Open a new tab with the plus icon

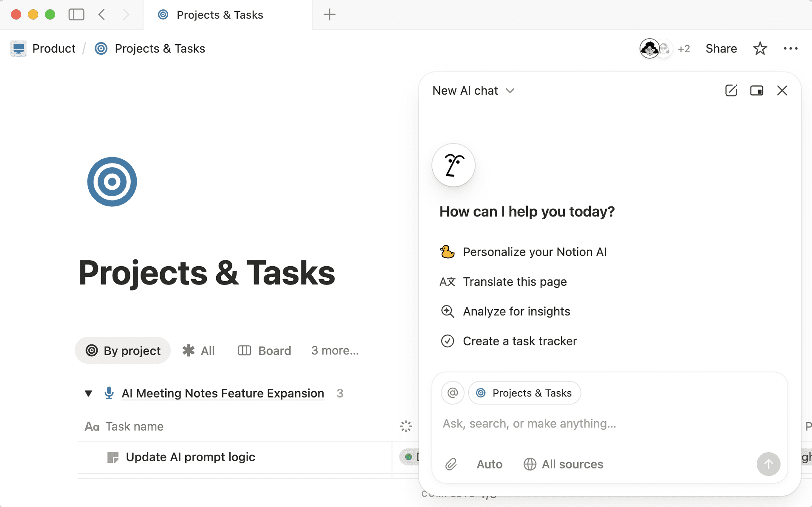click(x=330, y=14)
